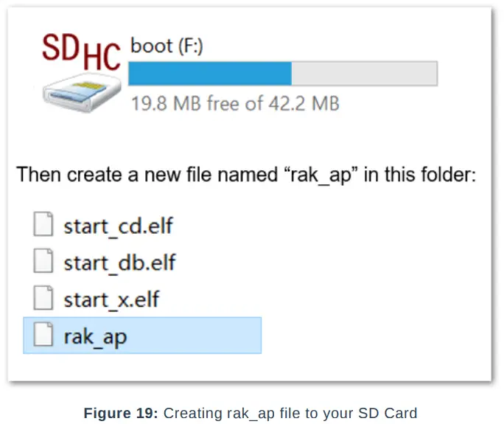
Task: Select the start_x.elf file name
Action: [x=111, y=299]
